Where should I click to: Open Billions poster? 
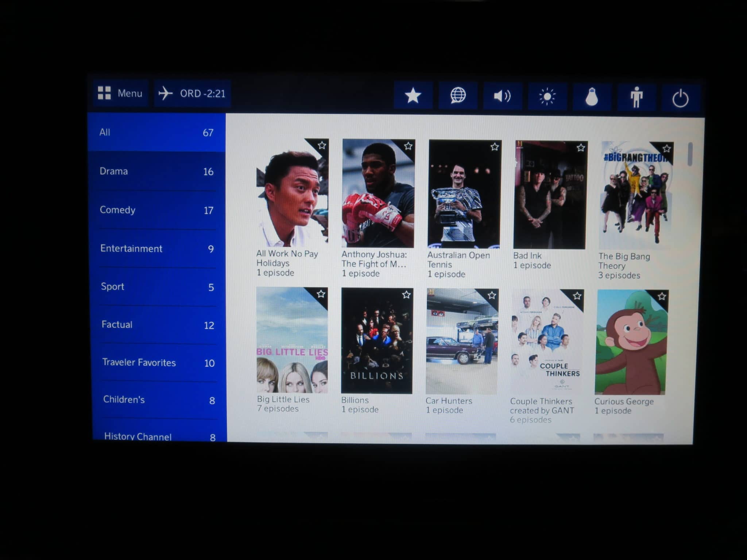click(x=377, y=341)
